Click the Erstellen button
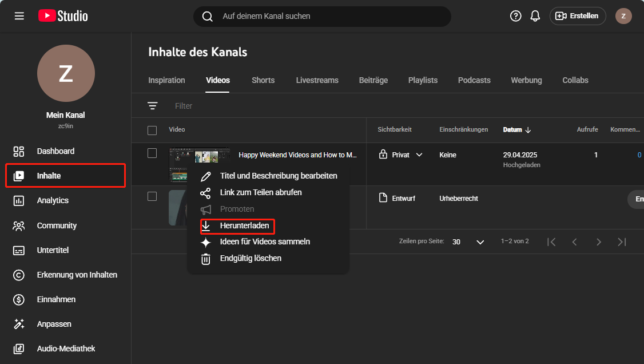This screenshot has width=644, height=364. point(577,16)
